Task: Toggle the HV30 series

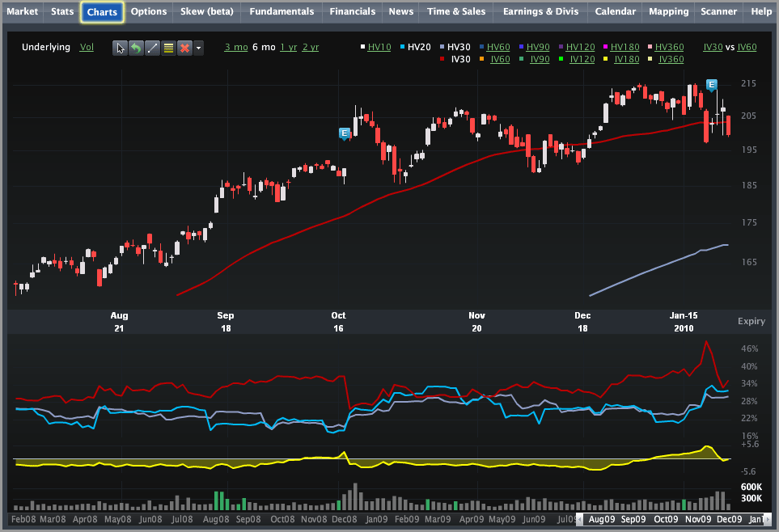Action: point(459,47)
